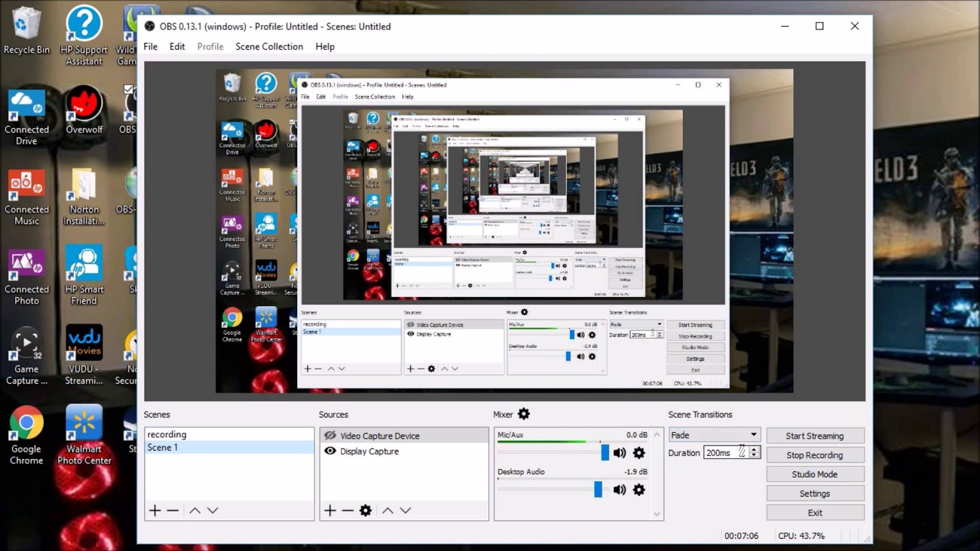Add a new scene with plus icon

(x=155, y=511)
